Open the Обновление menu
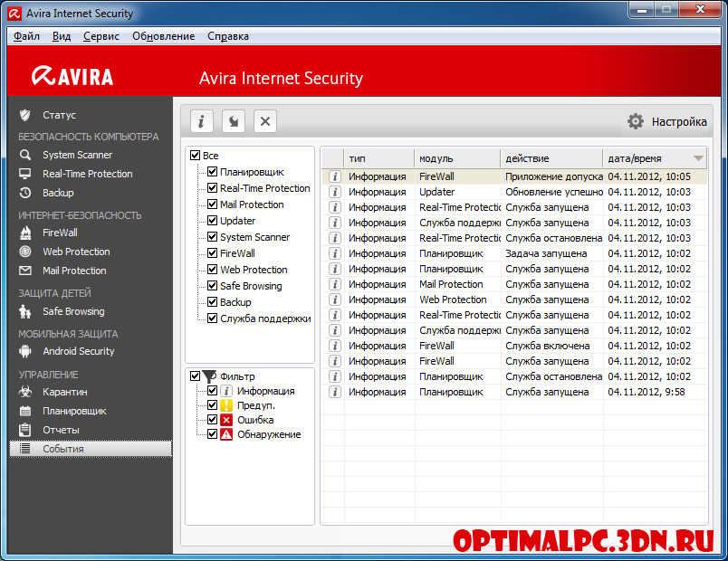Viewport: 728px width, 561px height. pos(163,36)
